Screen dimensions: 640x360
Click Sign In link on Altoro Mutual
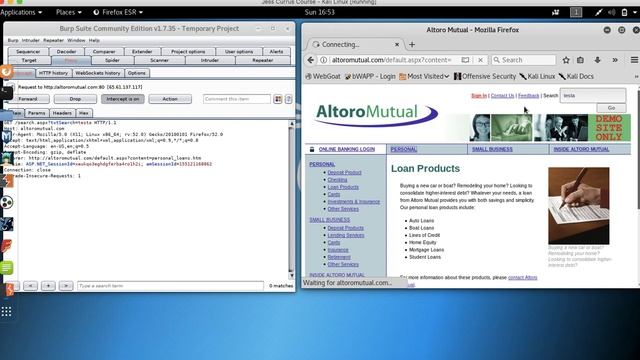[479, 96]
